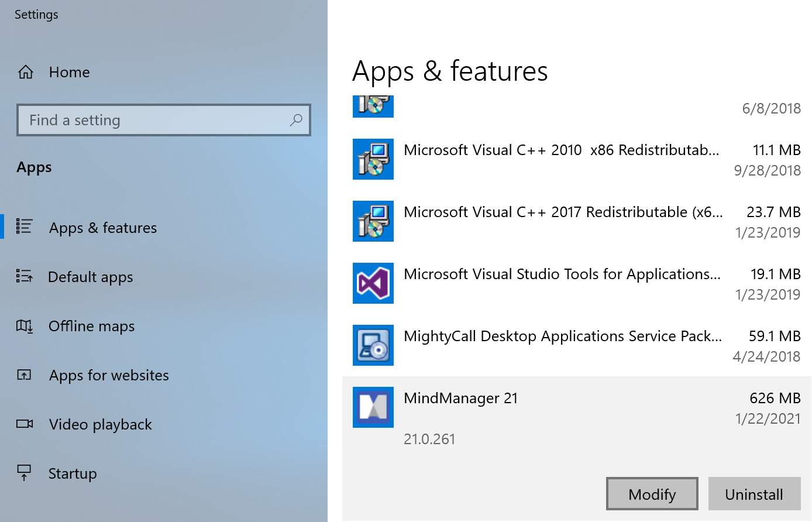812x522 pixels.
Task: Click the Video playback camera icon
Action: (25, 424)
